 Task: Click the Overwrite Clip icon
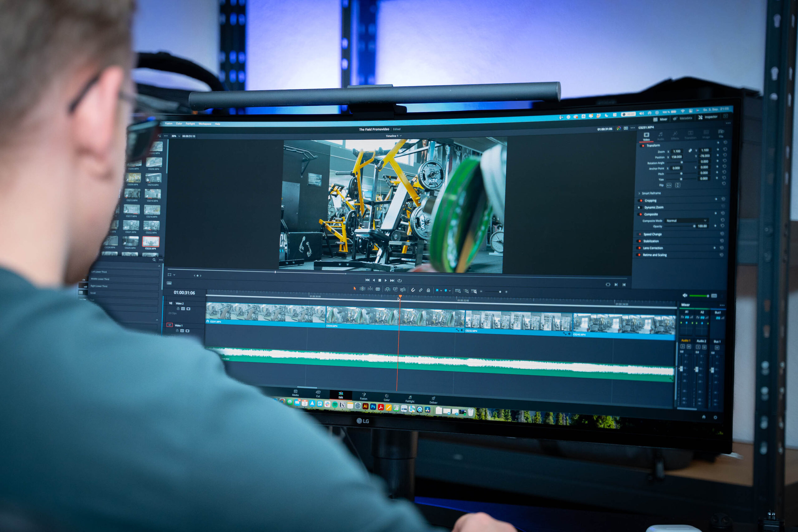395,290
